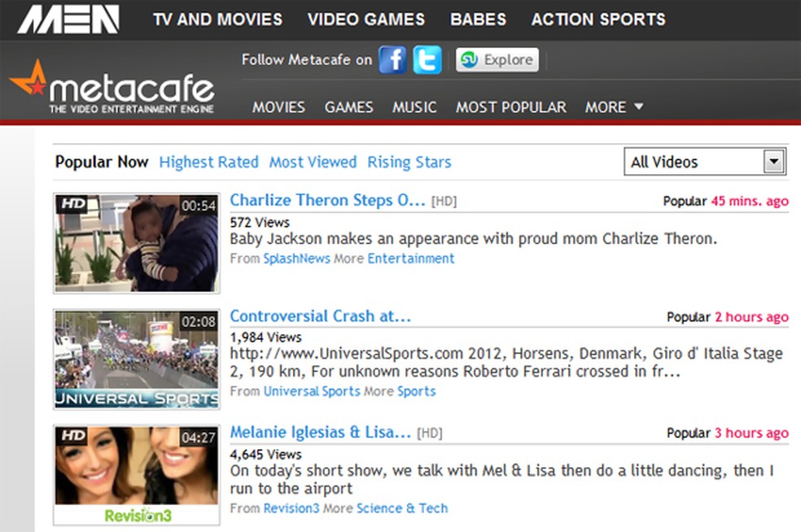Open BABES section
Viewport: 801px width, 532px height.
tap(478, 20)
